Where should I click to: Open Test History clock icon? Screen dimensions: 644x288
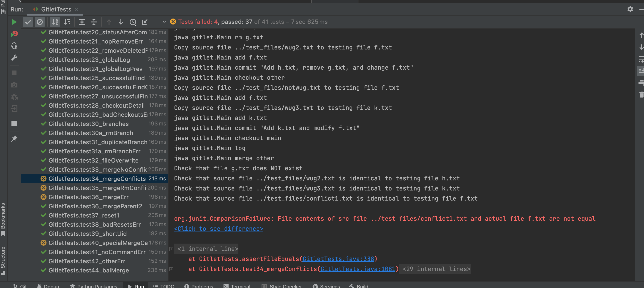[x=133, y=22]
